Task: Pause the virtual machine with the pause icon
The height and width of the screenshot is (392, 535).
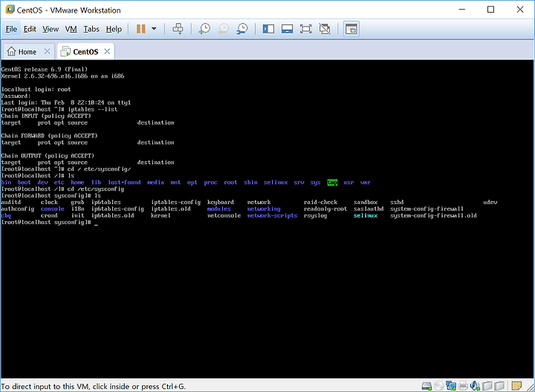Action: point(141,29)
